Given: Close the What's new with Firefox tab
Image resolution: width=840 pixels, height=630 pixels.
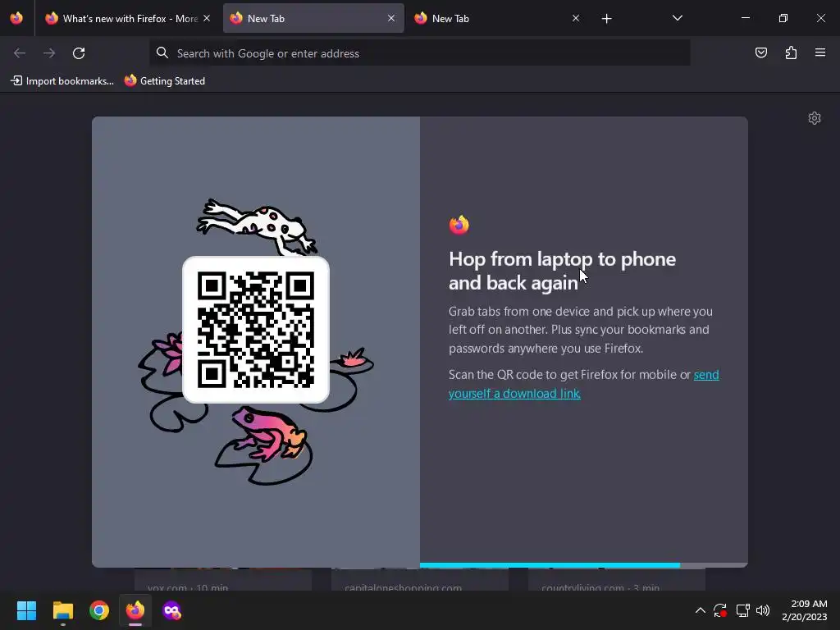Looking at the screenshot, I should [207, 18].
